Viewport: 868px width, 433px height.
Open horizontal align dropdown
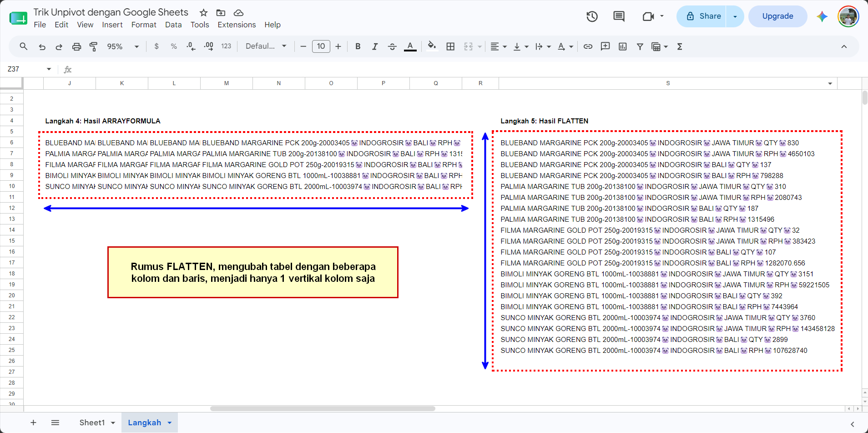click(x=499, y=46)
